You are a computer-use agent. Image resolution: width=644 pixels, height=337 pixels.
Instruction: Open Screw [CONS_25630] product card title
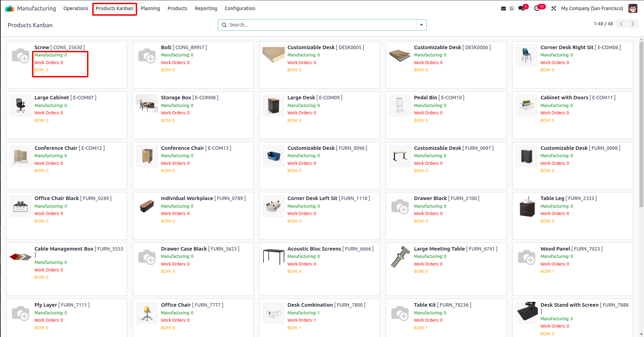point(60,47)
